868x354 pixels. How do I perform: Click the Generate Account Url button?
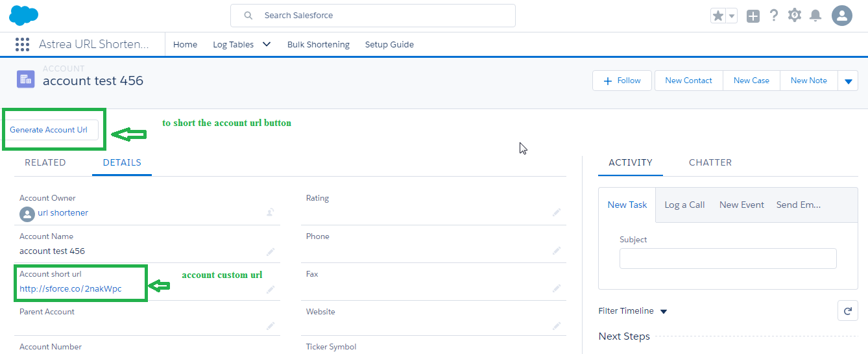click(x=49, y=130)
